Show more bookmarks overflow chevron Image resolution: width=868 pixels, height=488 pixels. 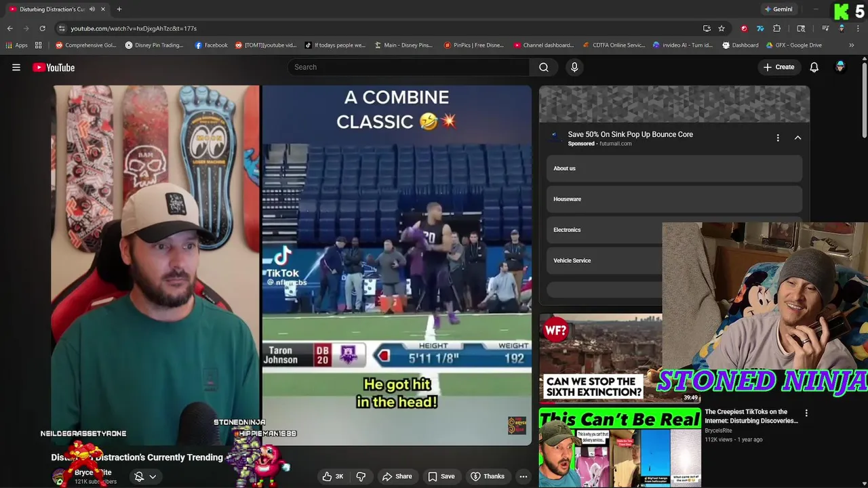(x=851, y=45)
